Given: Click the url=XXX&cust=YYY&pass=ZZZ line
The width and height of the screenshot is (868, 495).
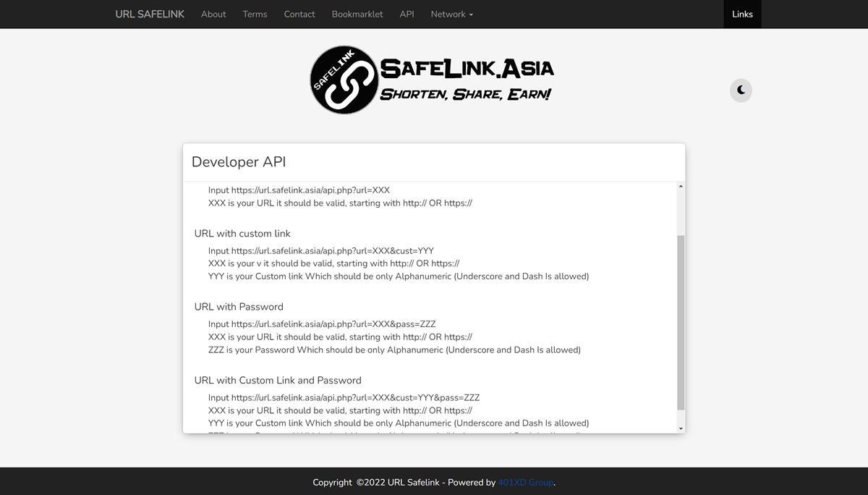Looking at the screenshot, I should click(344, 397).
